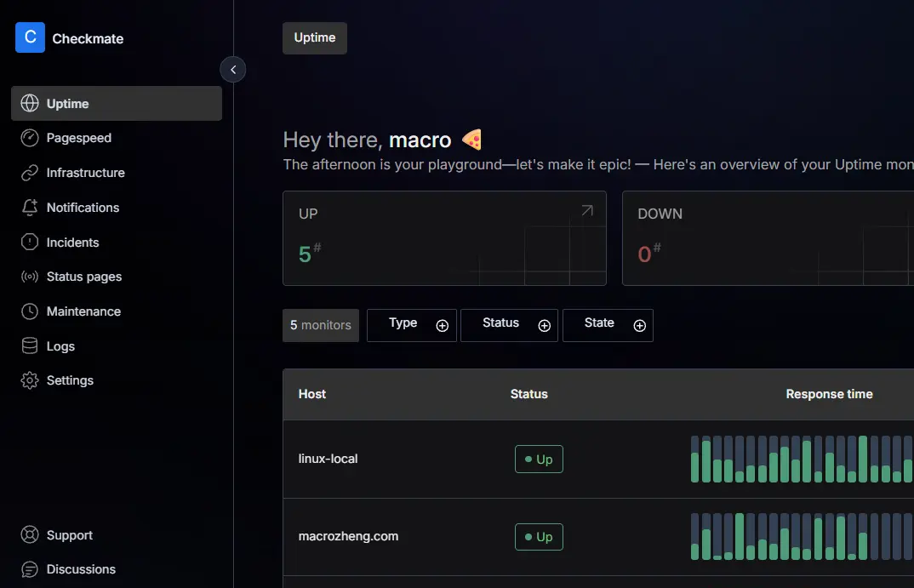Image resolution: width=914 pixels, height=588 pixels.
Task: Open Status pages in the sidebar
Action: 83,277
